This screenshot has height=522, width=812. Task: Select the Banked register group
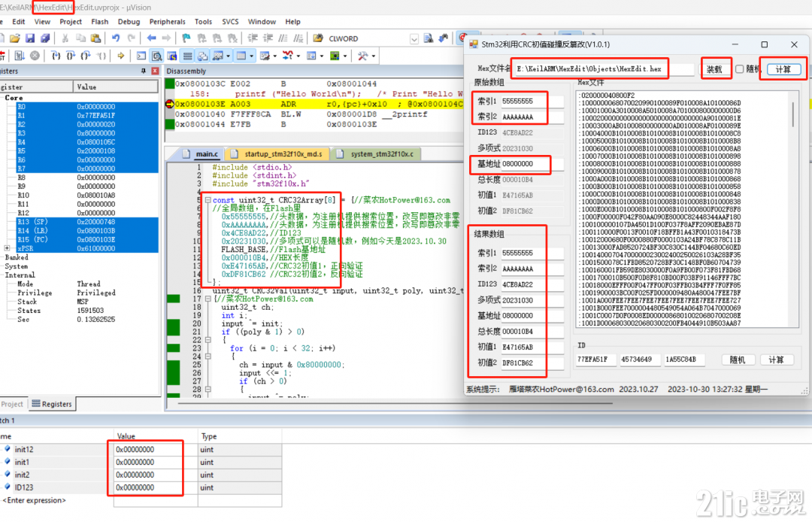pyautogui.click(x=16, y=257)
